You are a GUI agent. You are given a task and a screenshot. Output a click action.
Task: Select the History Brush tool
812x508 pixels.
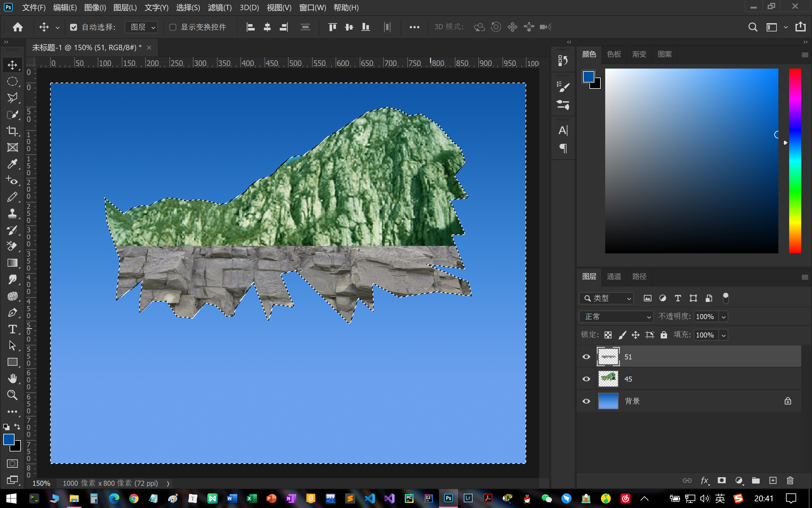[x=12, y=230]
